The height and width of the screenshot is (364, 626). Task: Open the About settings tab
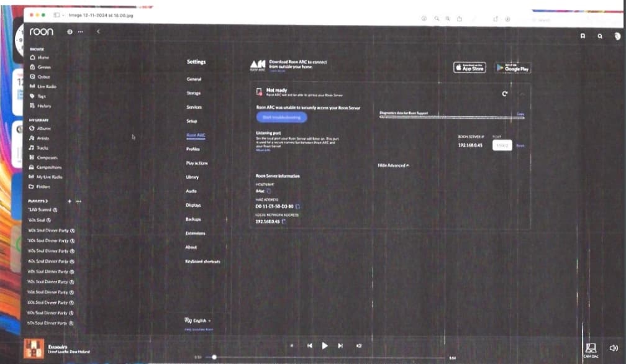click(x=191, y=247)
